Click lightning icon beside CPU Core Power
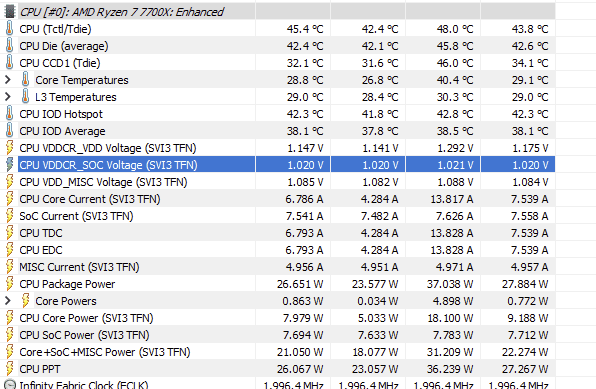 [10, 318]
